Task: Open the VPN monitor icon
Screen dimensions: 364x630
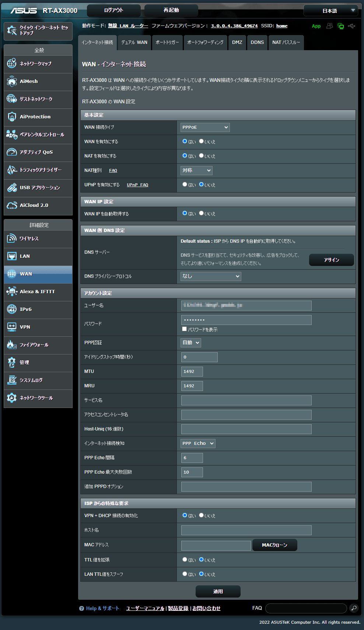Action: click(12, 327)
